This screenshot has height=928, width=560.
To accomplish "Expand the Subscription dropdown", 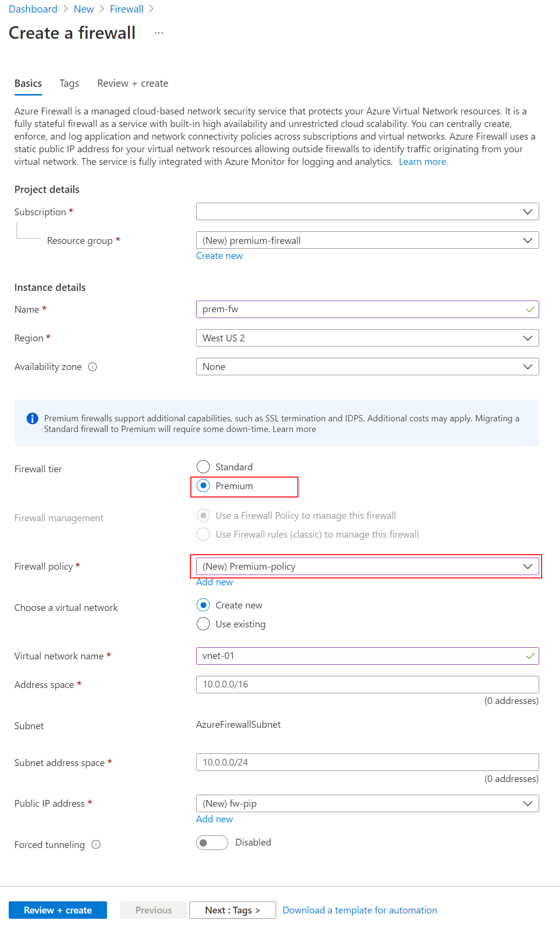I will click(367, 212).
